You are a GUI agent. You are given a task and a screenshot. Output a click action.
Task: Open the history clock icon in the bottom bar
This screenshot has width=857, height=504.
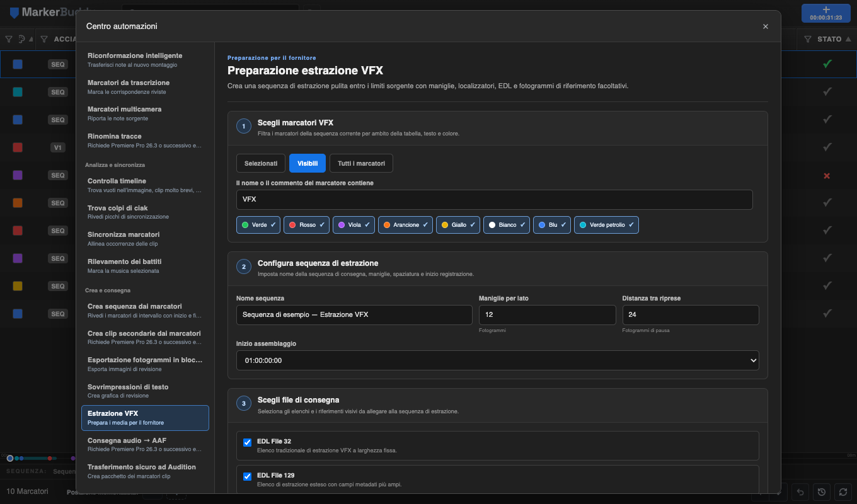pyautogui.click(x=821, y=492)
